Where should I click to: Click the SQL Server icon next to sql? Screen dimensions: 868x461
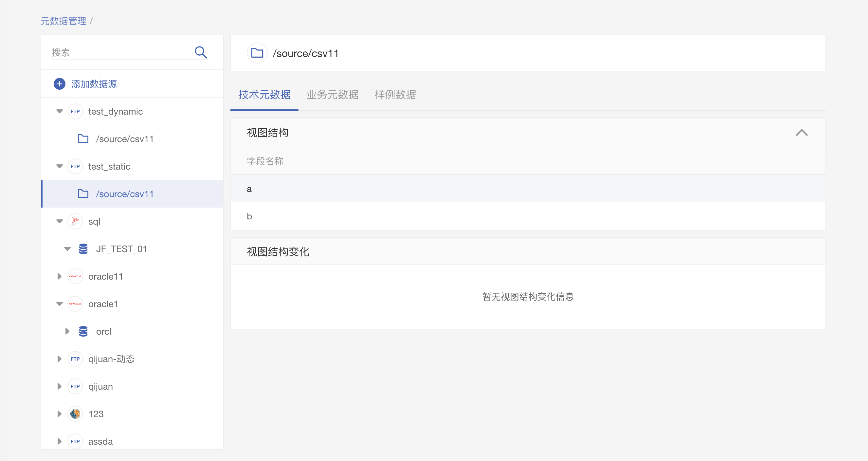75,221
